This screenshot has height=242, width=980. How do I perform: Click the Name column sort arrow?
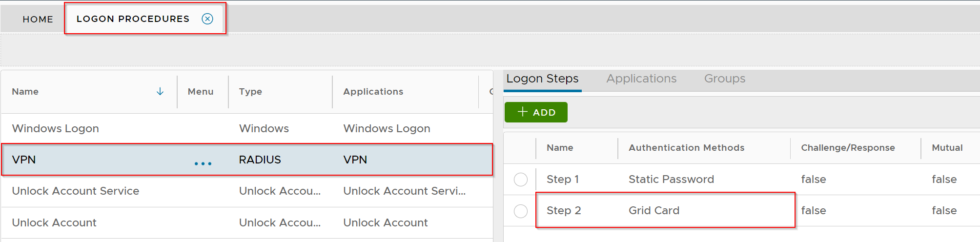tap(160, 92)
